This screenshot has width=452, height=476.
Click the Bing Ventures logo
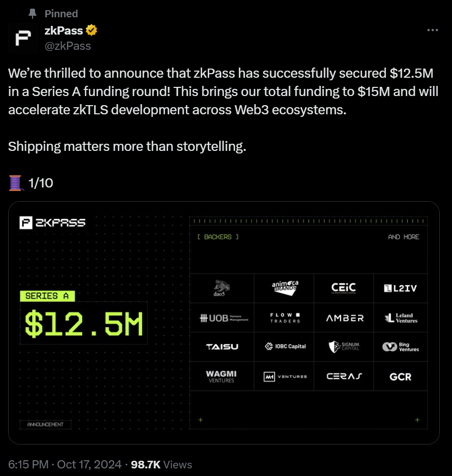(400, 346)
